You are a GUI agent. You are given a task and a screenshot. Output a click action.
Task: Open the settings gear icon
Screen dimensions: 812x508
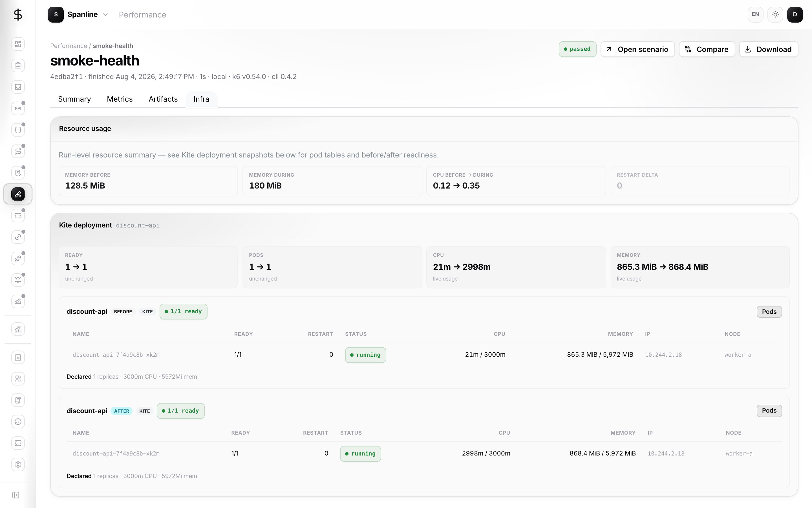click(18, 465)
